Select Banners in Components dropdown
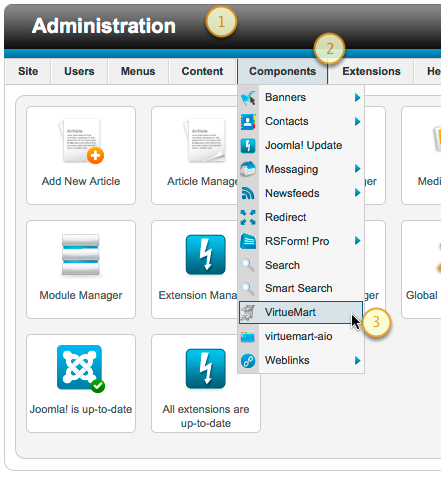 point(301,97)
